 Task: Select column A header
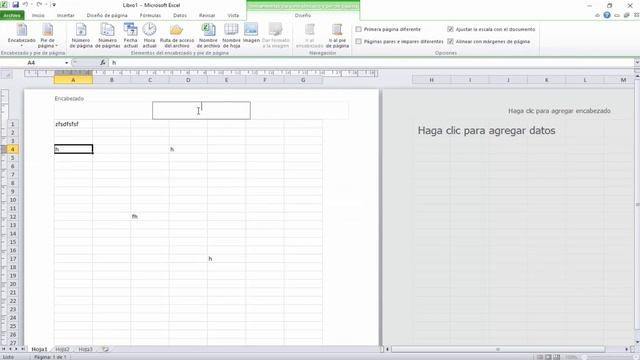[73, 80]
